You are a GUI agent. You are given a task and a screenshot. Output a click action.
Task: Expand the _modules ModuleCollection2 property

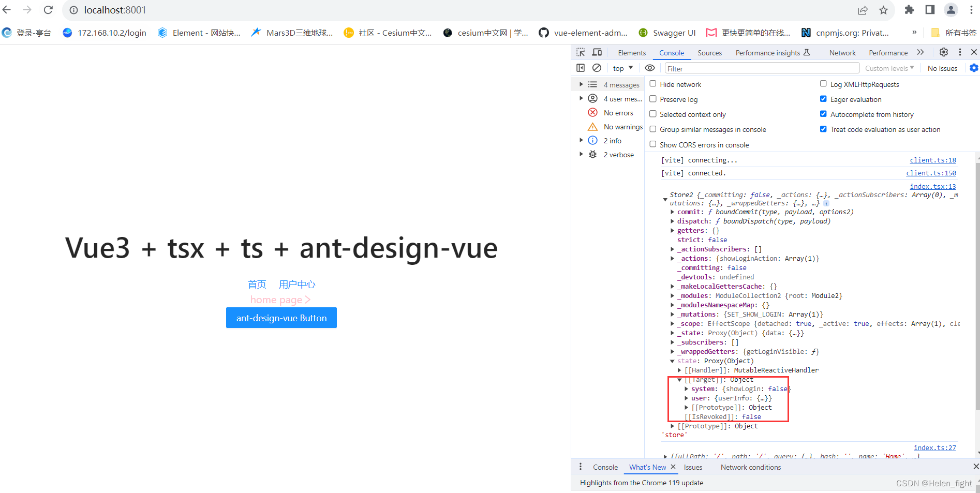click(x=673, y=296)
